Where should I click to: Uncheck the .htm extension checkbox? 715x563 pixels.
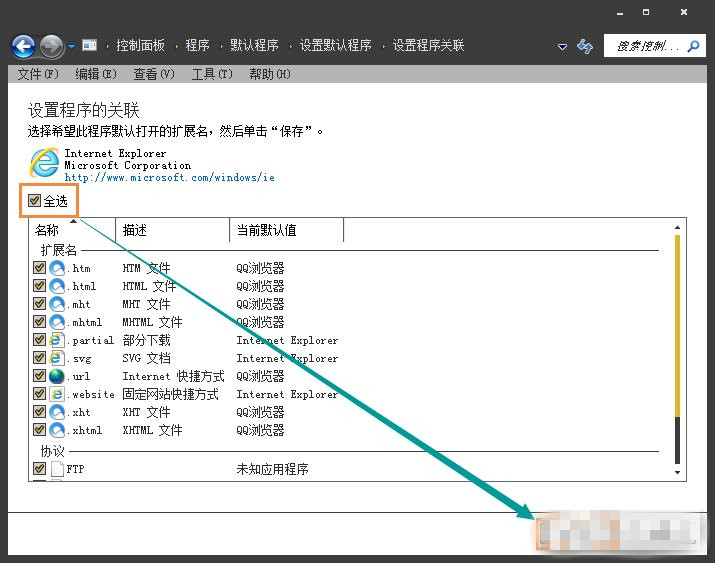coord(39,268)
